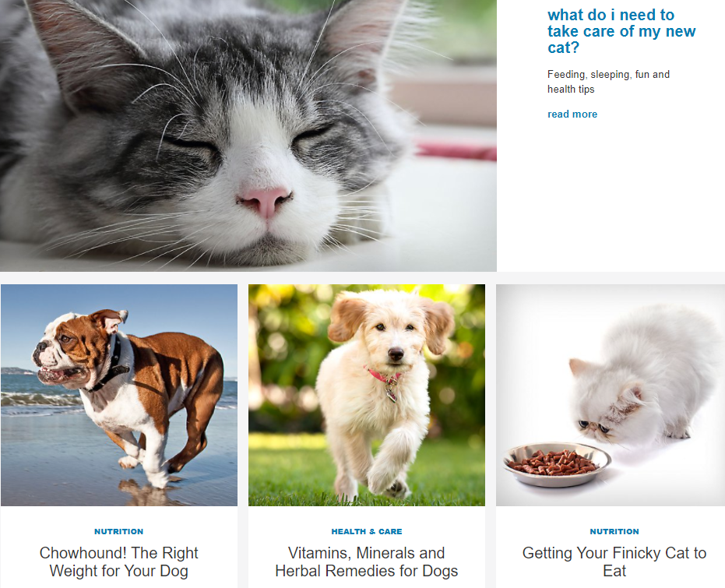Select the NUTRITION label above Chowhound article
725x588 pixels.
tap(119, 532)
